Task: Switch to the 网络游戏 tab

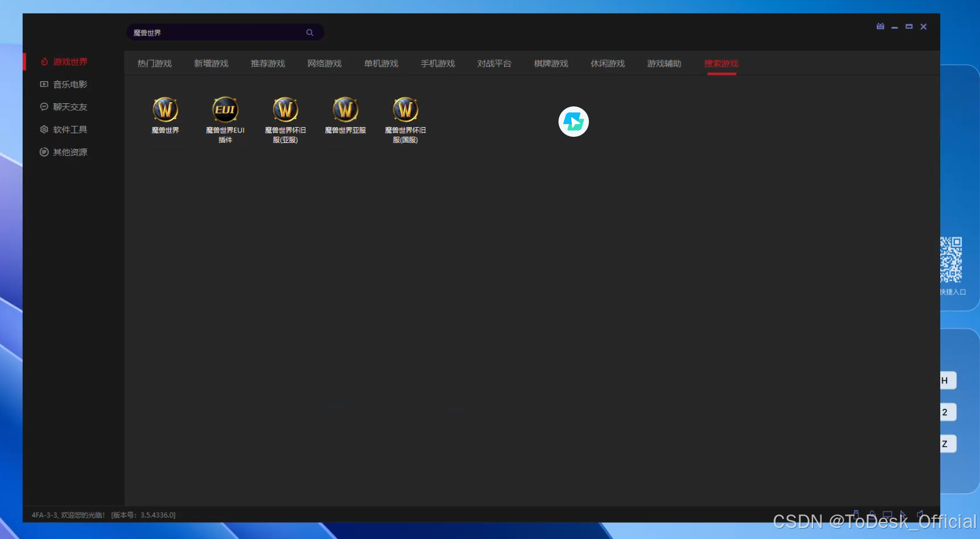Action: coord(324,64)
